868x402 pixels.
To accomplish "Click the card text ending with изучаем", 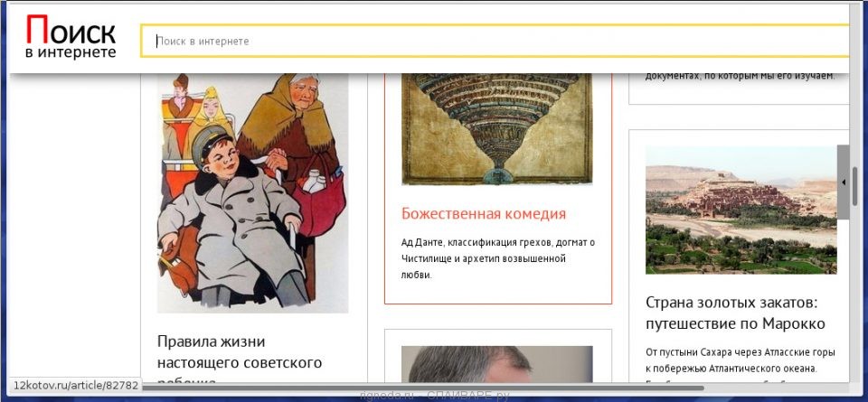I will pos(740,76).
